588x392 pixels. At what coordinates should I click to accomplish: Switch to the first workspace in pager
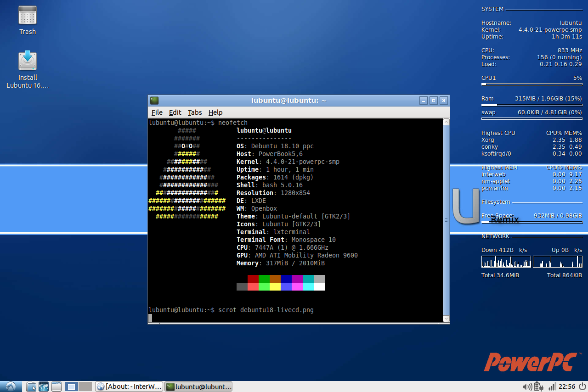pyautogui.click(x=71, y=386)
